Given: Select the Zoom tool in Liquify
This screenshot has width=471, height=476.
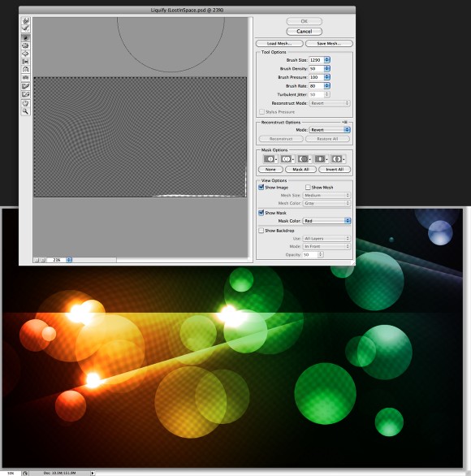Looking at the screenshot, I should [x=25, y=111].
